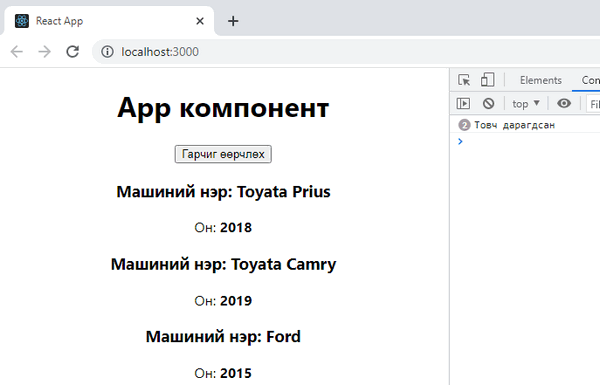Click the browser back arrow
Screen dimensions: 600x385
(17, 52)
